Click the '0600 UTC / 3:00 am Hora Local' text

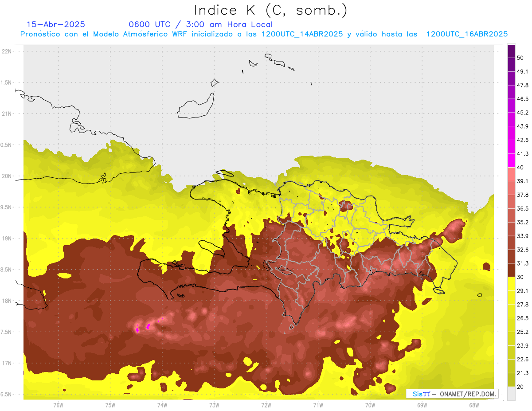tap(200, 24)
